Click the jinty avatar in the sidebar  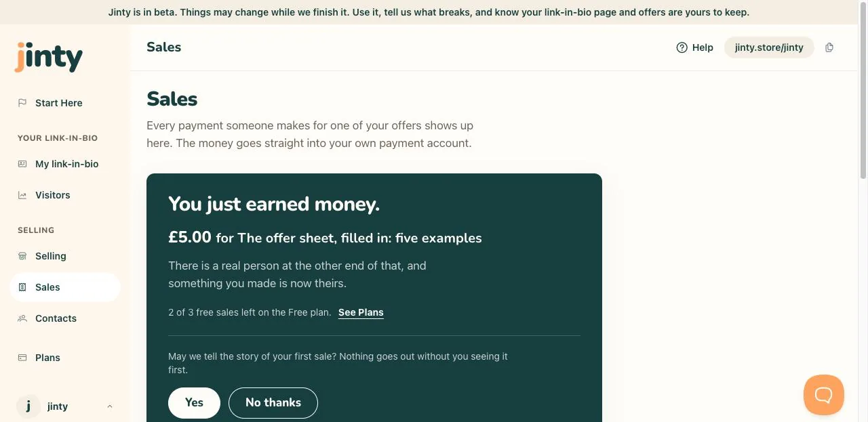pyautogui.click(x=28, y=406)
